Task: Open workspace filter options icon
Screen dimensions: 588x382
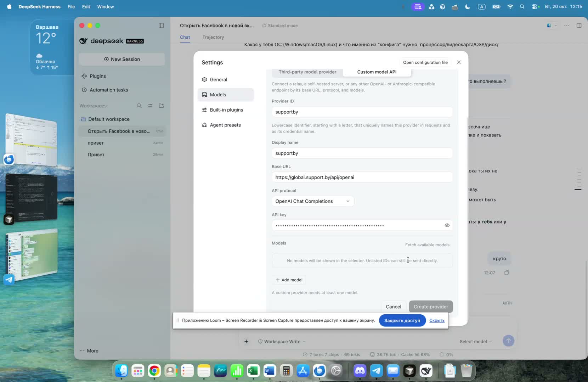Action: coord(150,106)
